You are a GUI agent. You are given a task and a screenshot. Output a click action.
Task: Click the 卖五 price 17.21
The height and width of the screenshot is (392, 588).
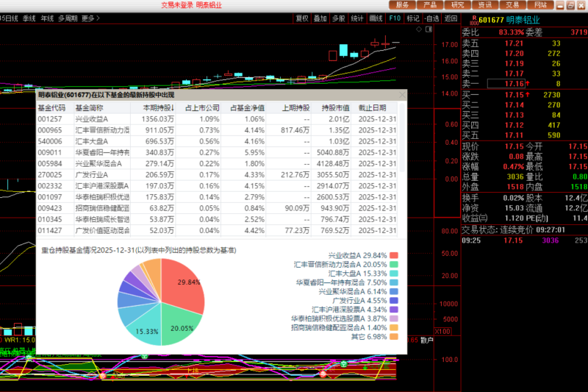pos(514,43)
